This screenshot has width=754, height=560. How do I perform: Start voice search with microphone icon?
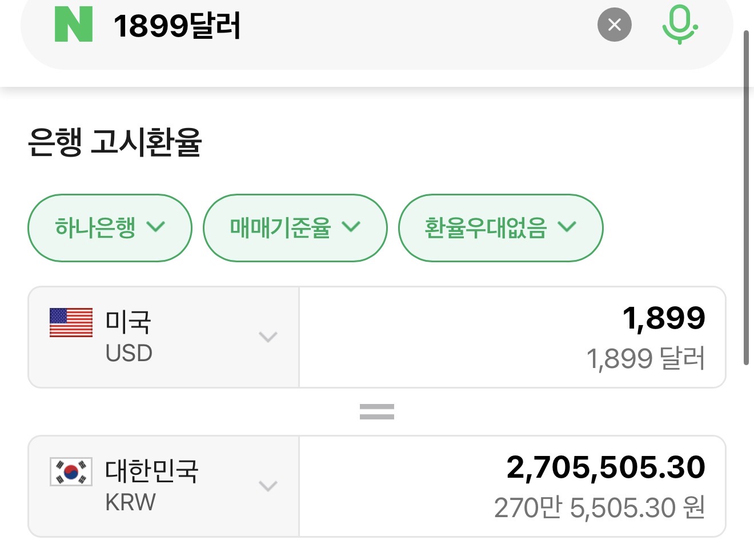679,25
